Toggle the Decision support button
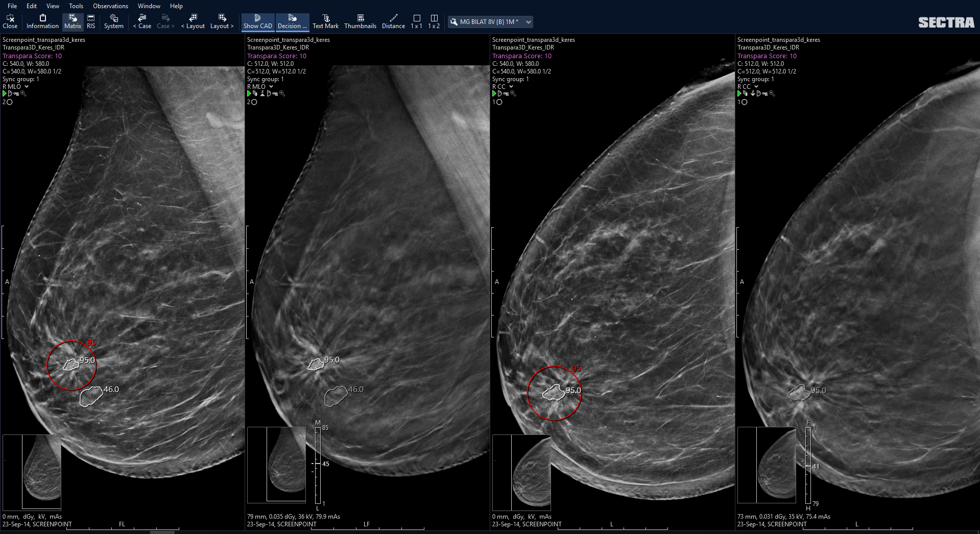 point(292,21)
